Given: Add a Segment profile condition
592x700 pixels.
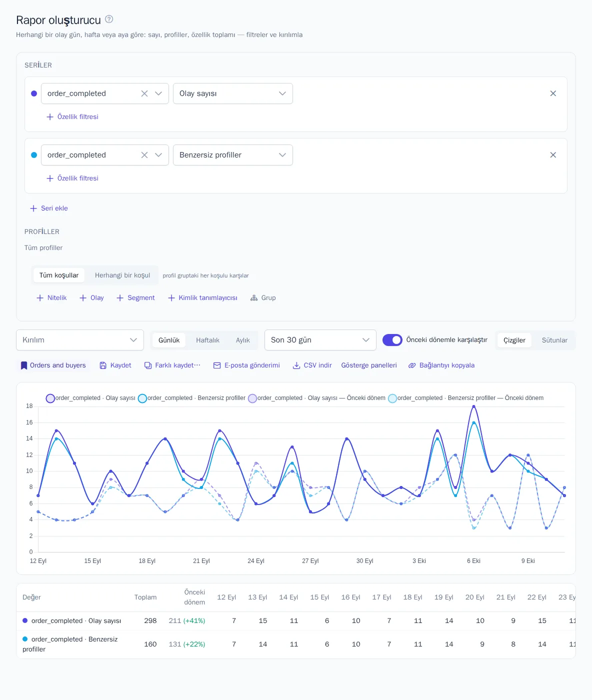Looking at the screenshot, I should (x=135, y=297).
